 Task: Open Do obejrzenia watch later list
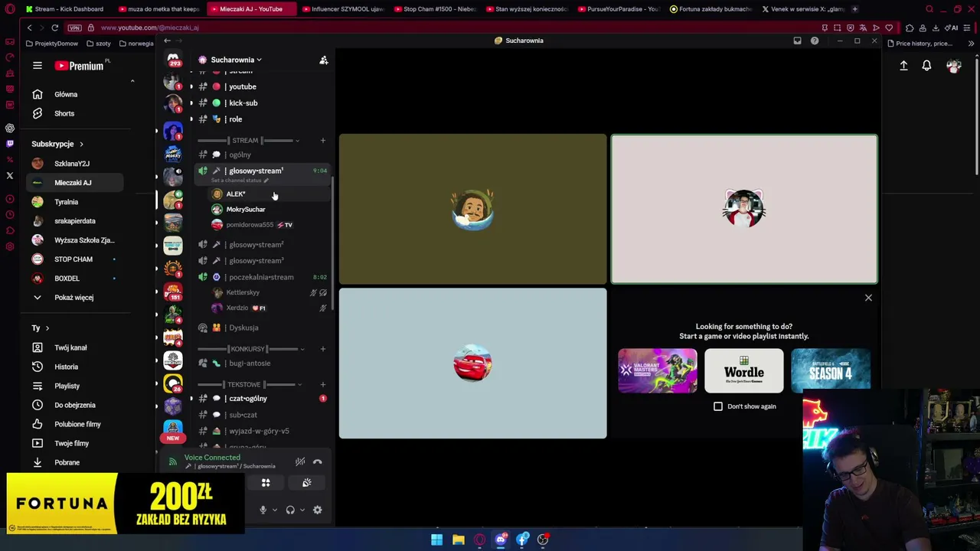point(75,405)
